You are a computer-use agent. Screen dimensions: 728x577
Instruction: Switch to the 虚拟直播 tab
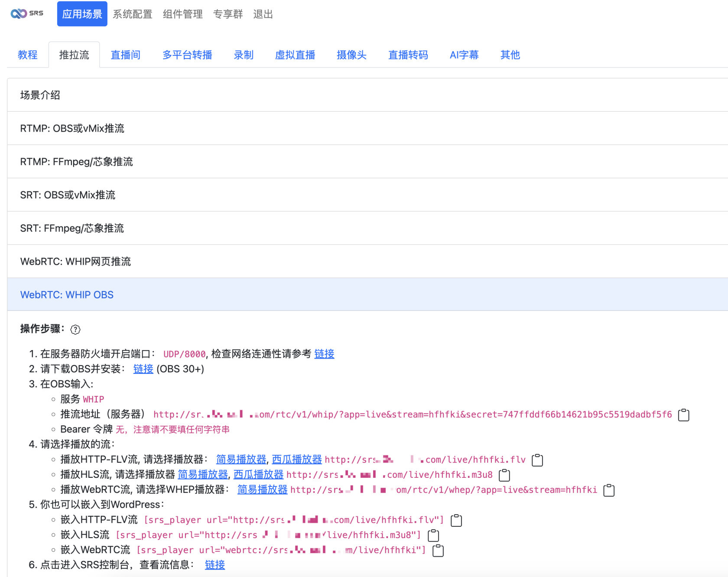click(x=295, y=55)
